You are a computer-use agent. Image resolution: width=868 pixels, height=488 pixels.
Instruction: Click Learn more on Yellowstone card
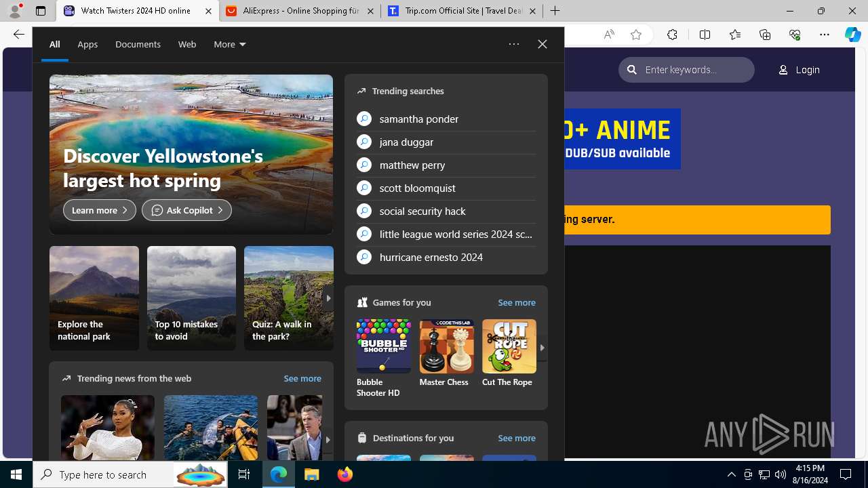pos(100,210)
